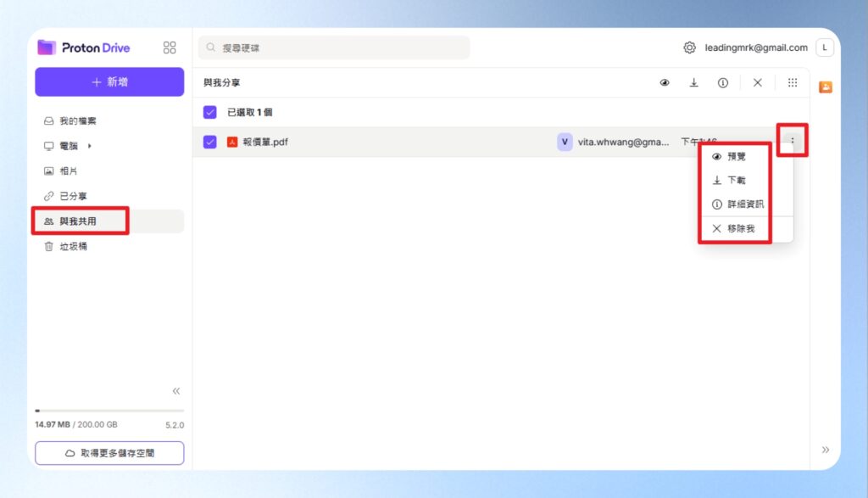This screenshot has height=498, width=868.
Task: Switch layout with the grid view icon
Action: point(793,82)
